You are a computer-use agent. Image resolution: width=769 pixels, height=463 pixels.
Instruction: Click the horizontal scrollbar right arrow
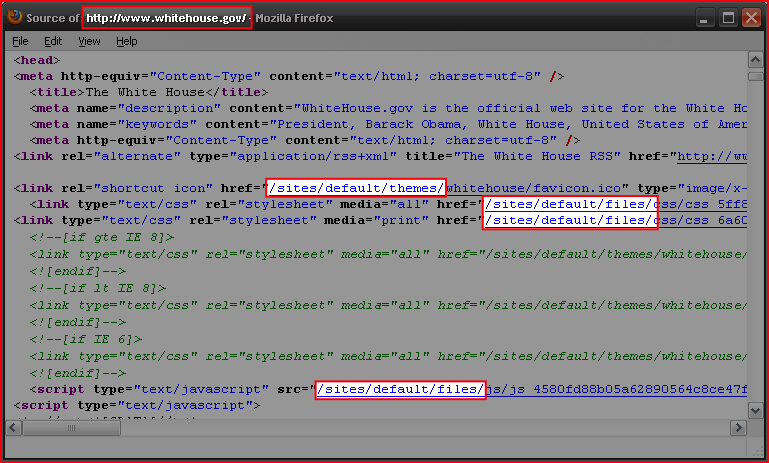pos(738,428)
